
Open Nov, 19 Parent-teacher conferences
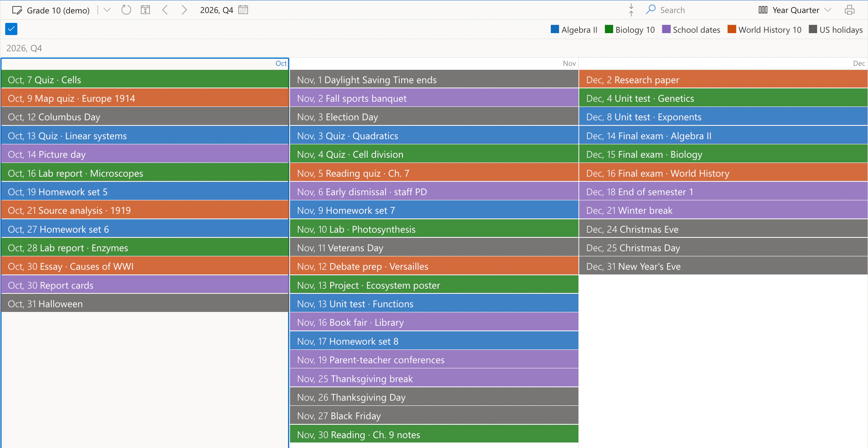pos(434,359)
